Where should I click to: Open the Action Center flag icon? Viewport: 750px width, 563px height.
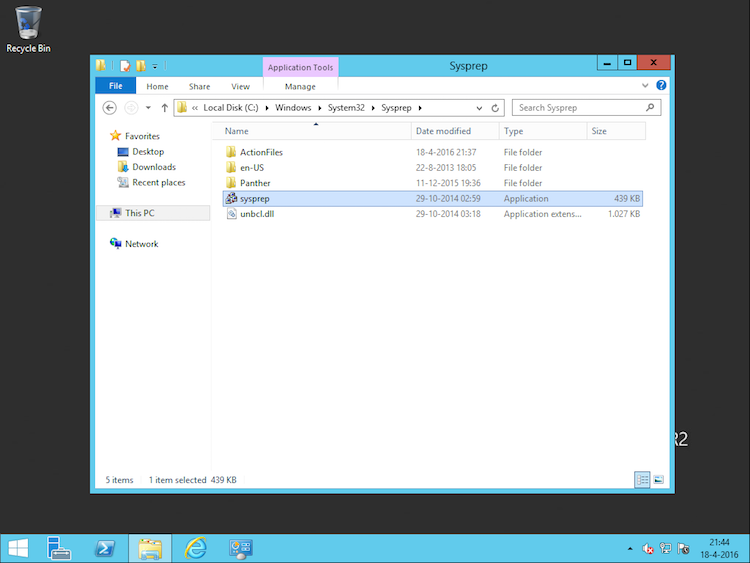[x=683, y=549]
